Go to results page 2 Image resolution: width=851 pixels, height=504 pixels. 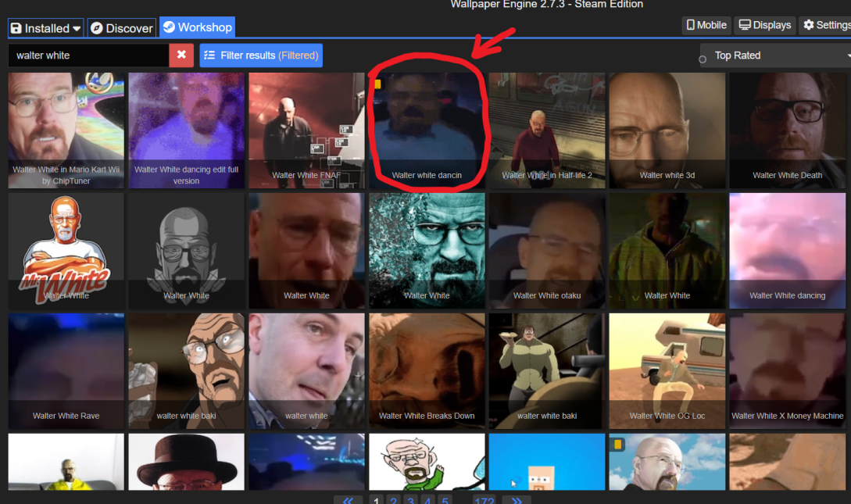tap(394, 499)
